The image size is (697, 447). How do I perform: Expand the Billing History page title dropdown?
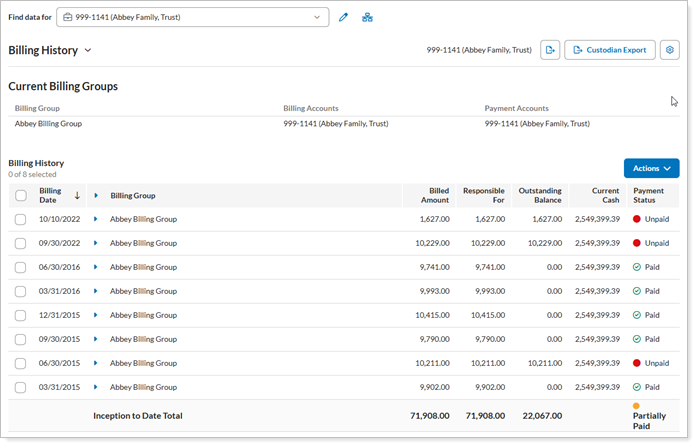pos(88,50)
